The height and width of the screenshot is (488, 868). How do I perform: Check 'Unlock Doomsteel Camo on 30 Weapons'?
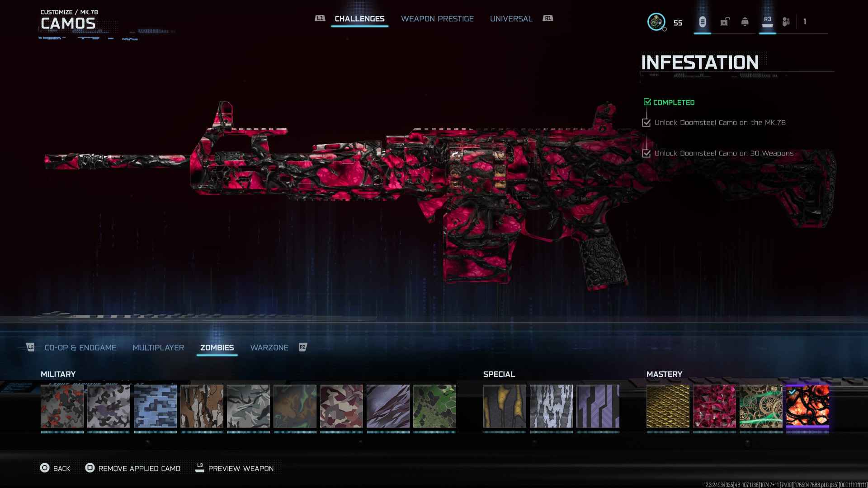tap(646, 154)
